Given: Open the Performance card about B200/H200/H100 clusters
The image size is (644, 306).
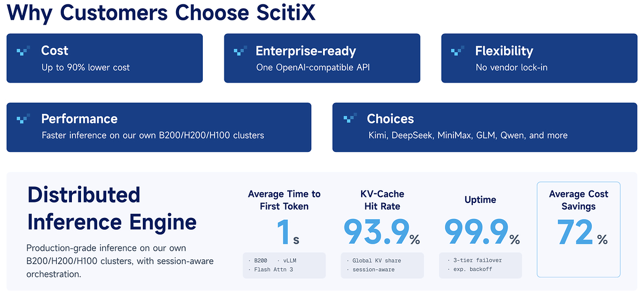Looking at the screenshot, I should click(159, 127).
